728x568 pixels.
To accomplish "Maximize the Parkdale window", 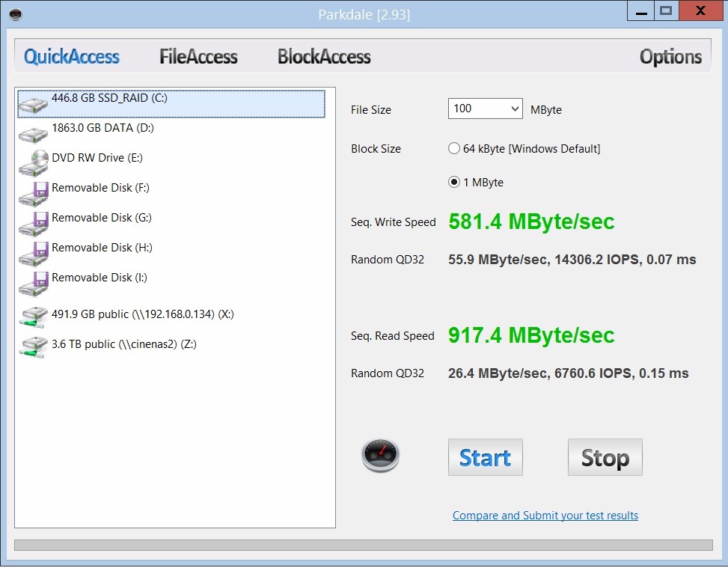I will 666,10.
